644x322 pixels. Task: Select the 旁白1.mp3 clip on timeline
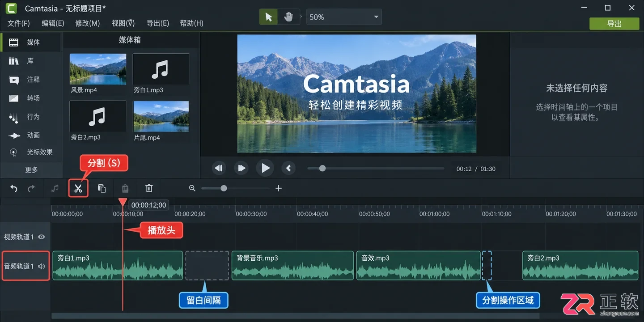coord(118,266)
